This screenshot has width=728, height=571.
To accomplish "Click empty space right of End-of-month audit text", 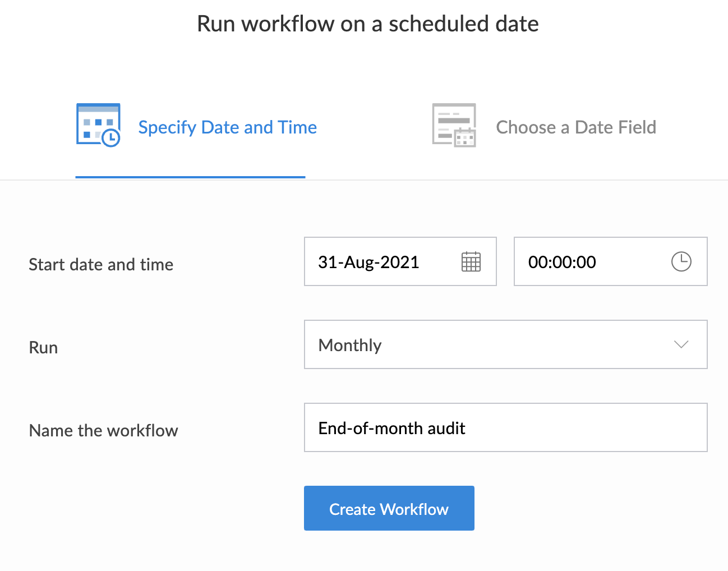I will [x=583, y=428].
